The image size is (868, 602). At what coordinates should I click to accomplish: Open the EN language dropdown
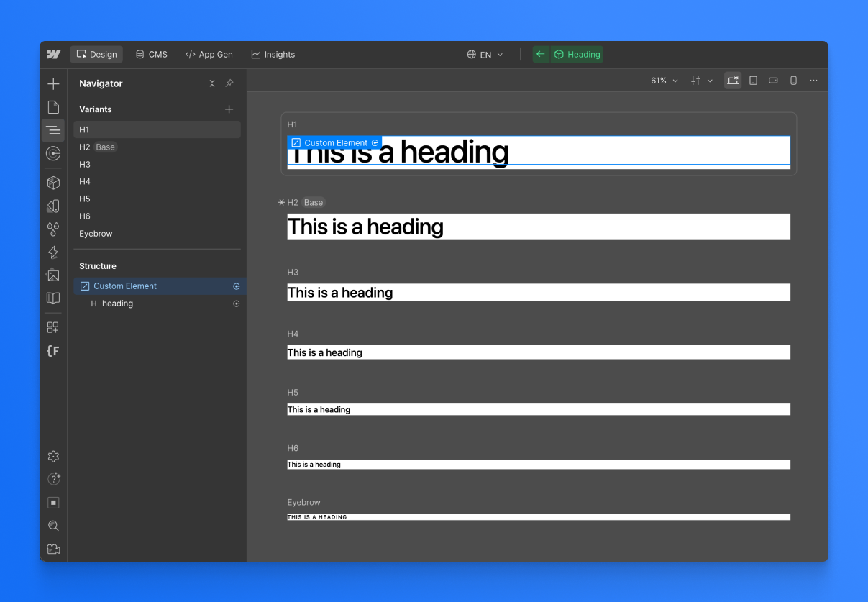point(485,55)
